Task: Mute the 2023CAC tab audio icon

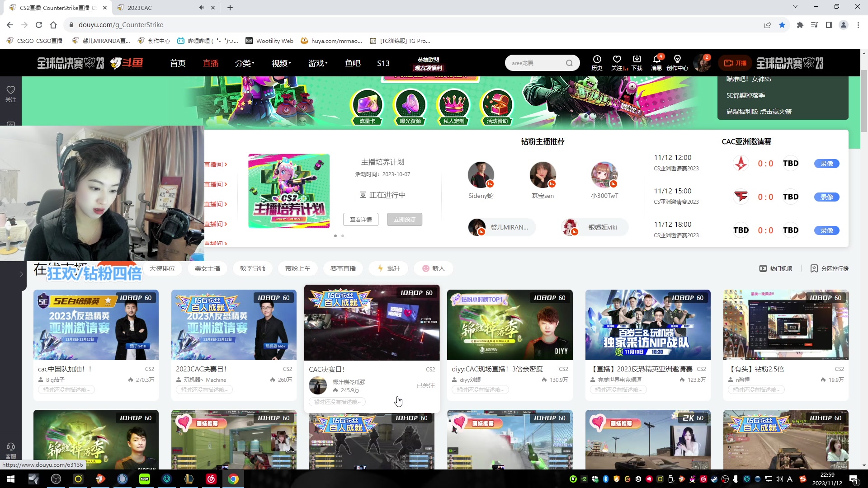Action: pos(201,8)
